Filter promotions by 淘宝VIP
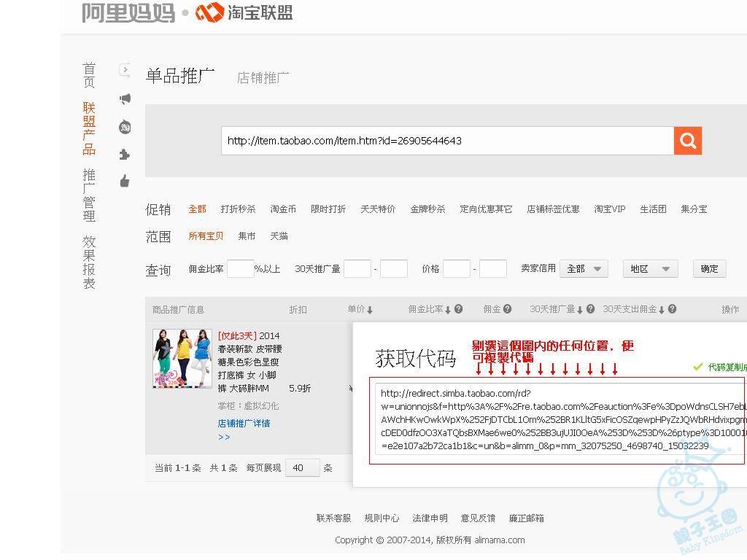Viewport: 747px width, 560px height. coord(610,209)
